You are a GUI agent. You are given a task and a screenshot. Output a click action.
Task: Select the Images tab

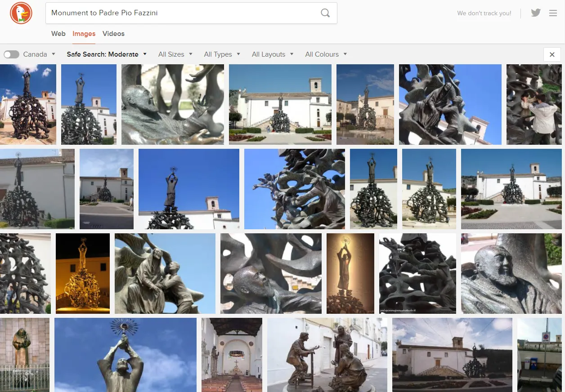pos(84,34)
